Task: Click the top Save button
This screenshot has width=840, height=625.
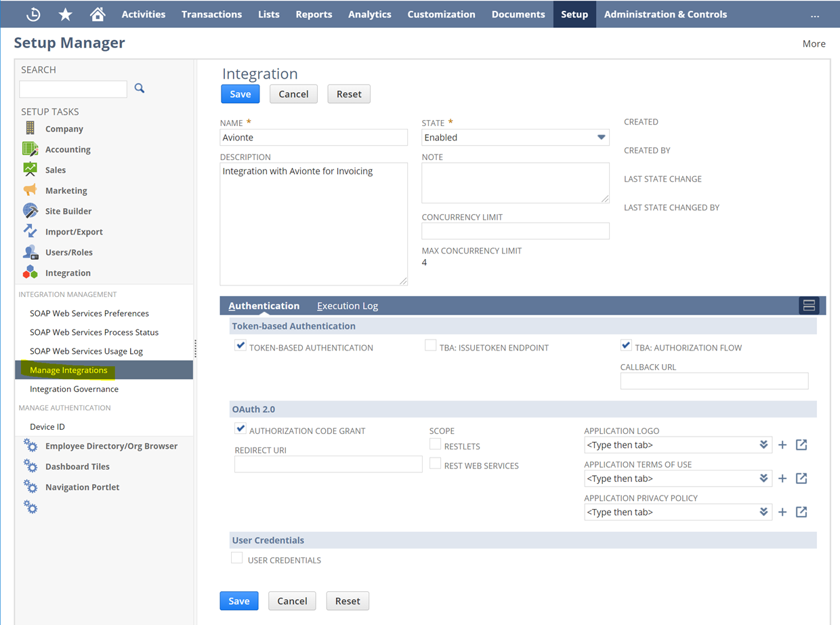Action: tap(240, 94)
